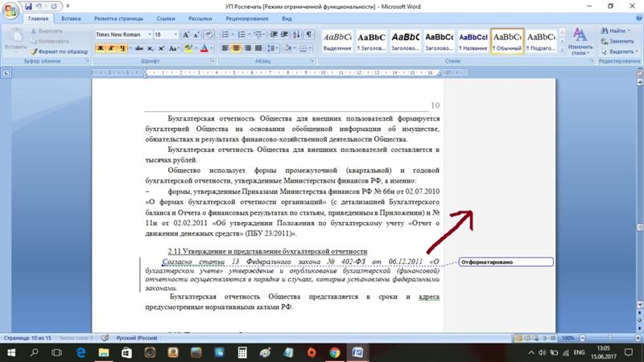This screenshot has height=362, width=644.
Task: Apply the red font color
Action: pyautogui.click(x=204, y=48)
